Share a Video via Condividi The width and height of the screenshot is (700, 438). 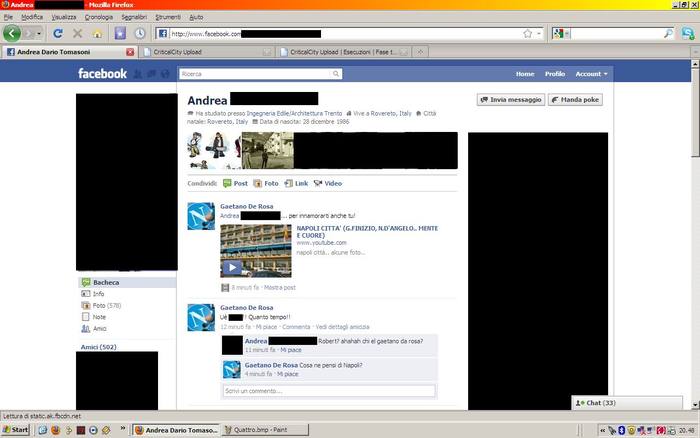pyautogui.click(x=328, y=184)
